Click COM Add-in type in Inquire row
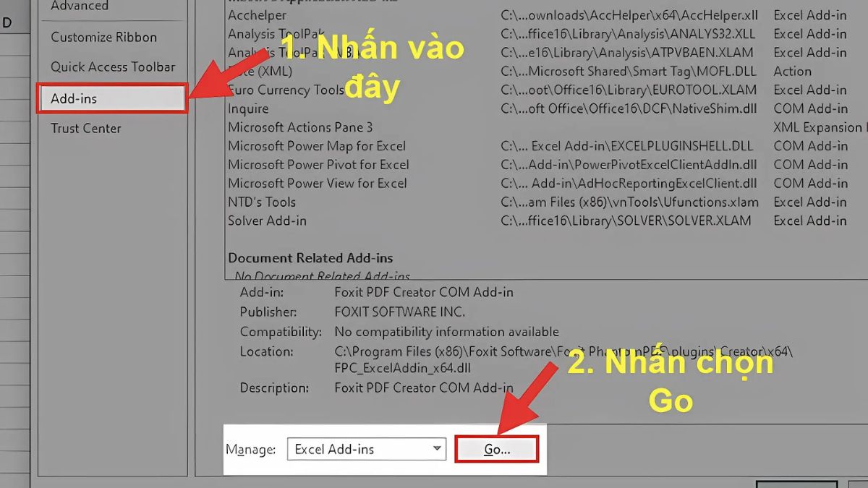Viewport: 868px width, 488px height. point(810,109)
